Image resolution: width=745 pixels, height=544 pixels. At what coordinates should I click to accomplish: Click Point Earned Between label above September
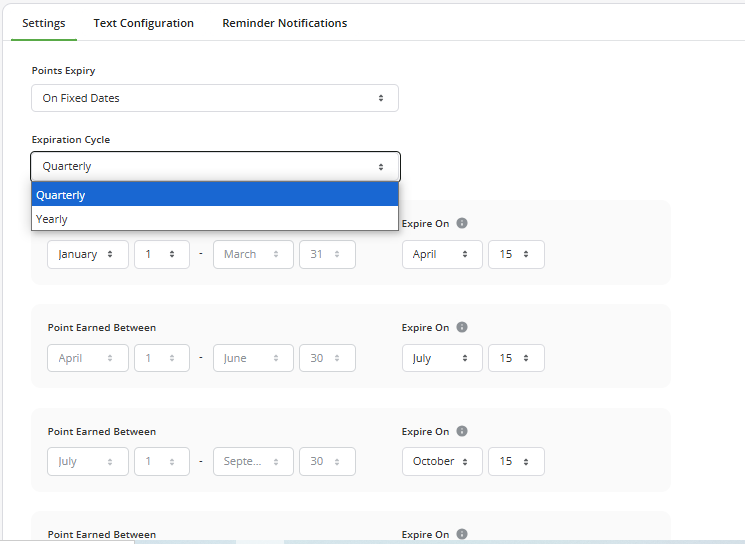pos(102,432)
